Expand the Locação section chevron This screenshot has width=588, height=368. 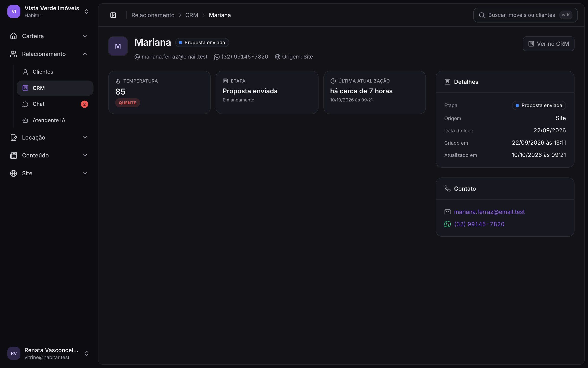pos(85,137)
